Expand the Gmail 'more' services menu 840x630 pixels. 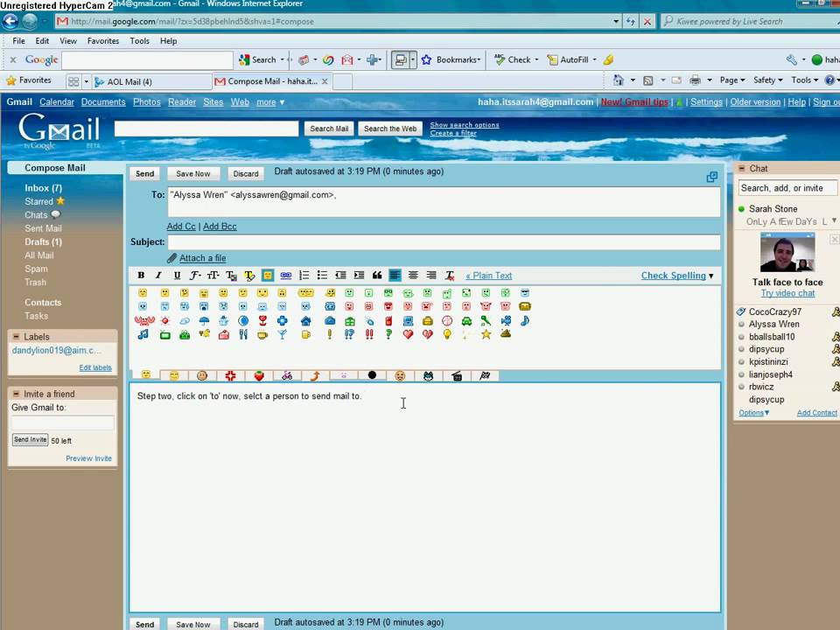270,101
